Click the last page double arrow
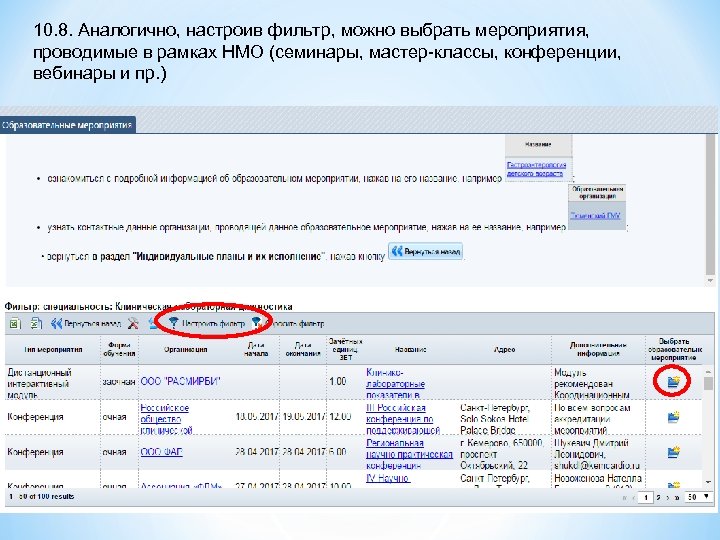The height and width of the screenshot is (540, 720). [677, 497]
